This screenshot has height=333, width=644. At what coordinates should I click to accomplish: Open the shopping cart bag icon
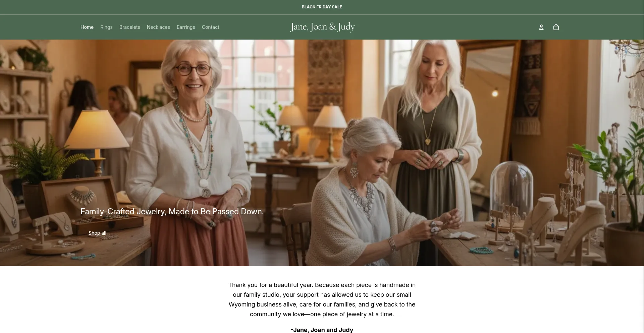pyautogui.click(x=556, y=27)
